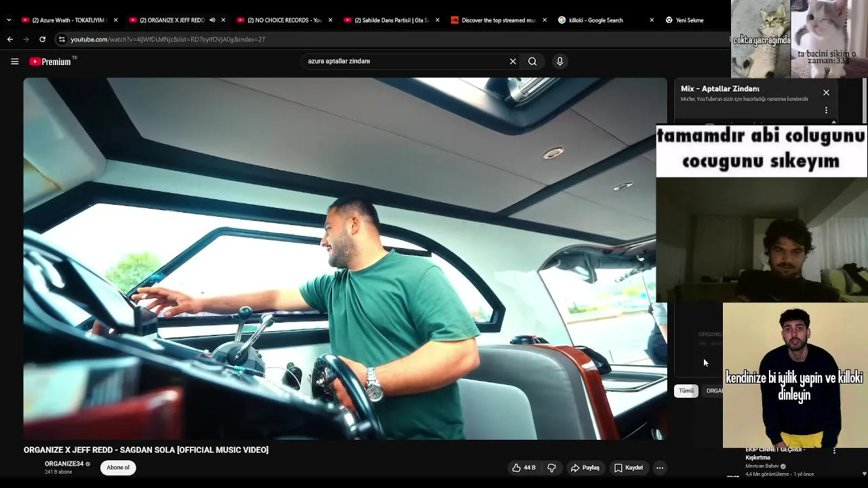Viewport: 868px width, 488px height.
Task: Subscribe with Abone ol button
Action: (x=118, y=468)
